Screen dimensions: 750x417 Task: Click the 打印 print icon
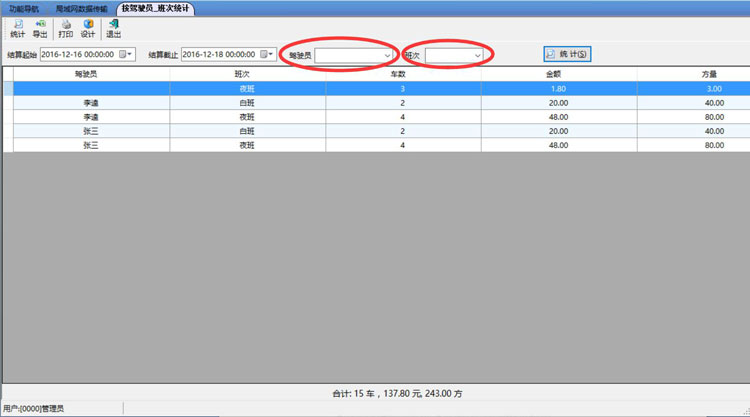[x=66, y=27]
